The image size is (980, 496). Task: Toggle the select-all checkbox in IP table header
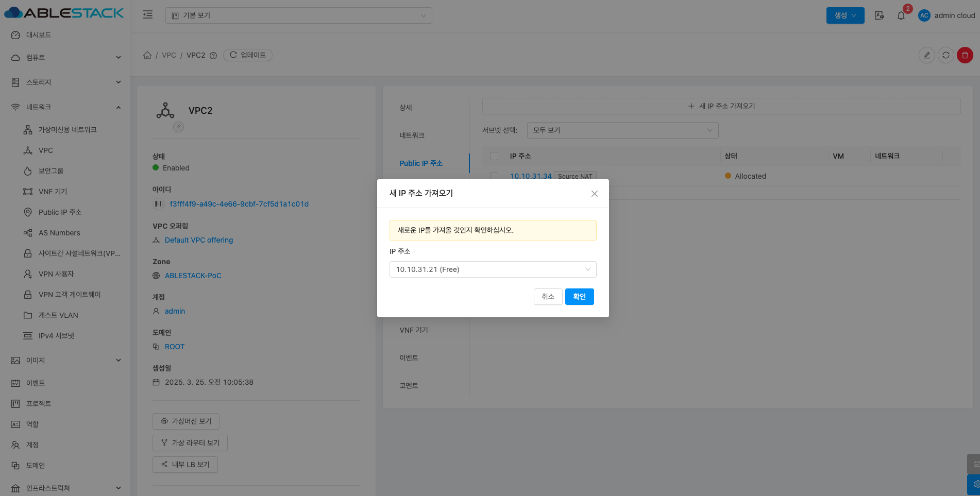coord(494,156)
